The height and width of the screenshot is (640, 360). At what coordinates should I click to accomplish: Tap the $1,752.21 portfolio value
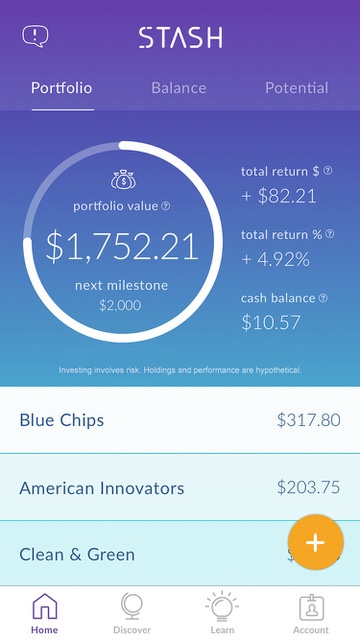(x=122, y=247)
